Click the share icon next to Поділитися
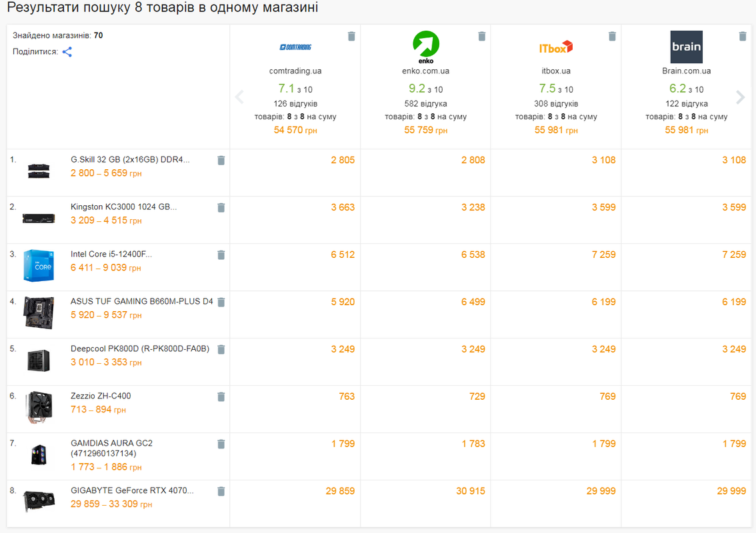The height and width of the screenshot is (533, 756). [x=67, y=52]
